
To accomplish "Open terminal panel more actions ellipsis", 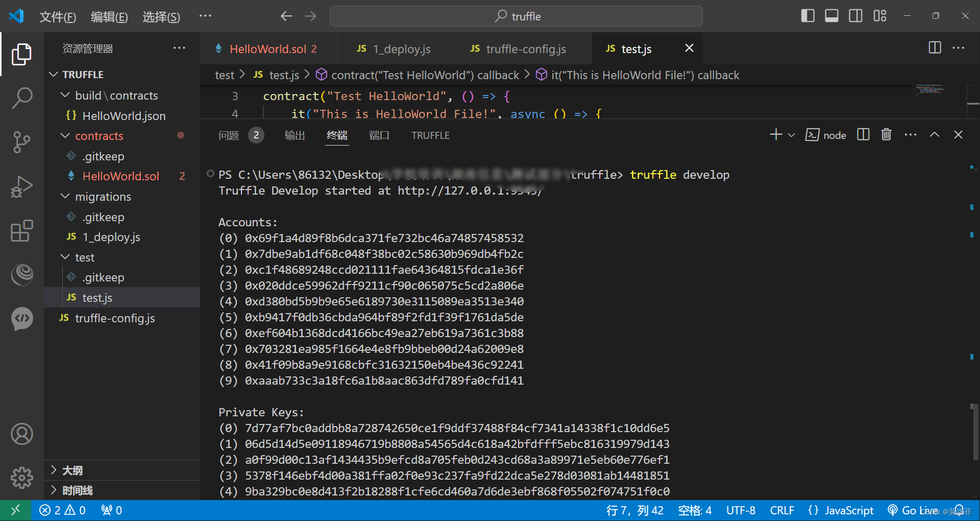I will (x=910, y=135).
